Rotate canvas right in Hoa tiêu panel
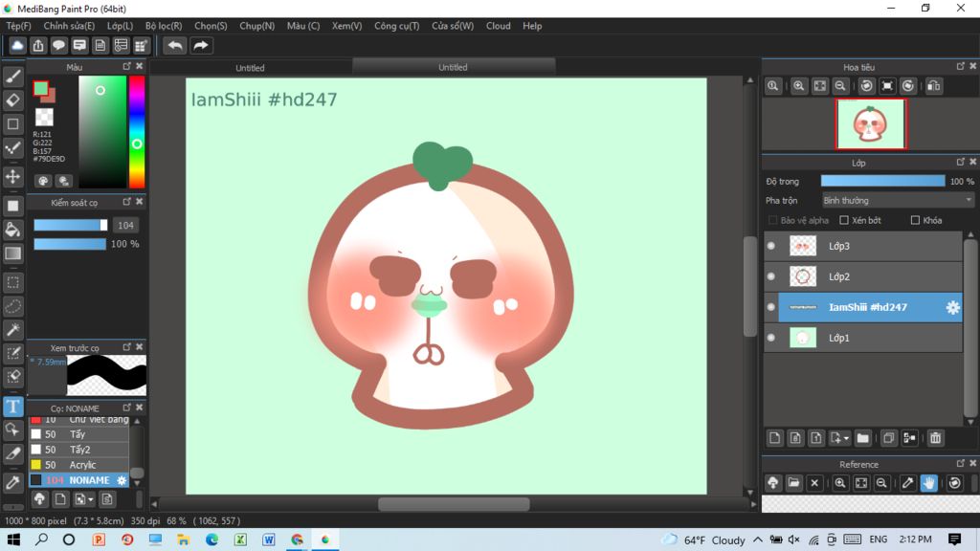The height and width of the screenshot is (551, 980). [908, 86]
